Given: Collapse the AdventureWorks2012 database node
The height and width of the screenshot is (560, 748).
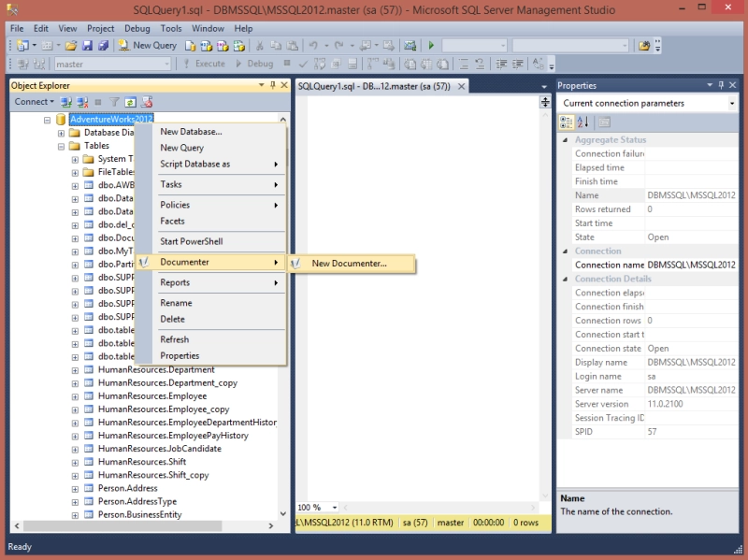Looking at the screenshot, I should (47, 120).
